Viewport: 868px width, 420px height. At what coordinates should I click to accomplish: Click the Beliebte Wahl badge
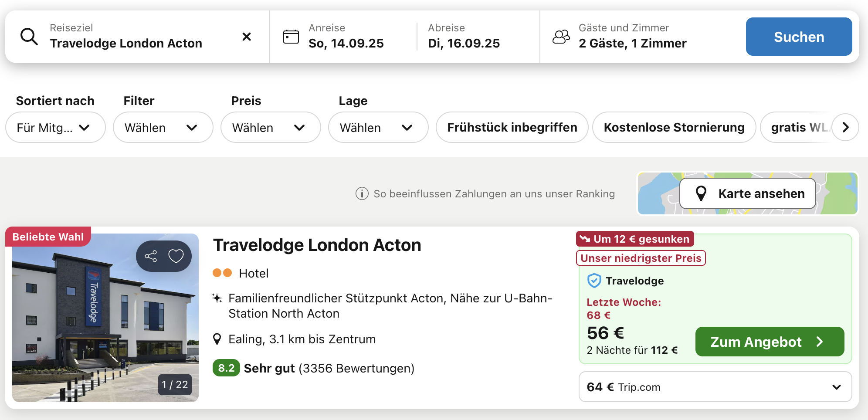(48, 237)
